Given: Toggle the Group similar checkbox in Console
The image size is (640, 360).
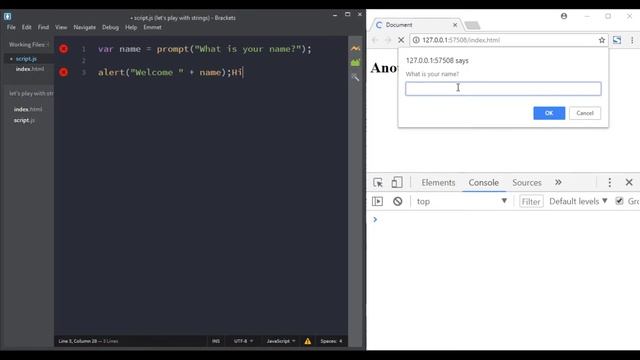Looking at the screenshot, I should tap(619, 201).
